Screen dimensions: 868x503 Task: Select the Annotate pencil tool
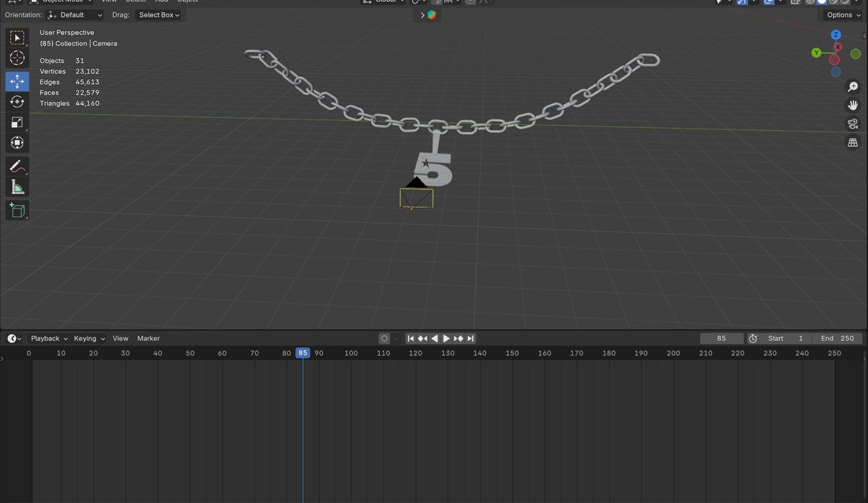point(17,166)
